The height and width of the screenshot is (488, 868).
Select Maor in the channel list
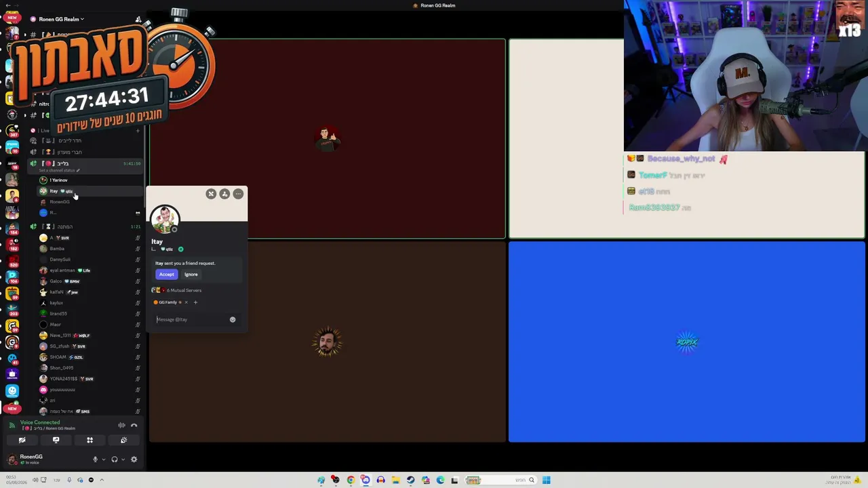[x=88, y=325]
